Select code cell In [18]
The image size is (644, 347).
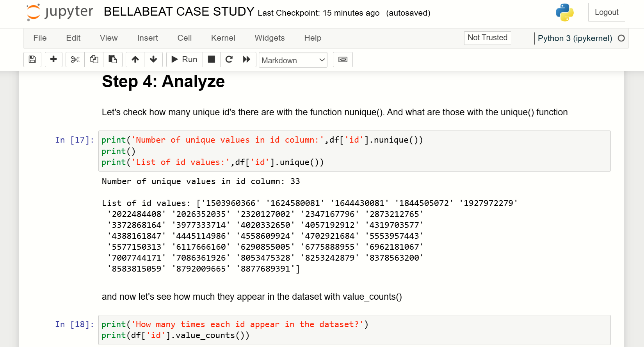click(x=354, y=330)
